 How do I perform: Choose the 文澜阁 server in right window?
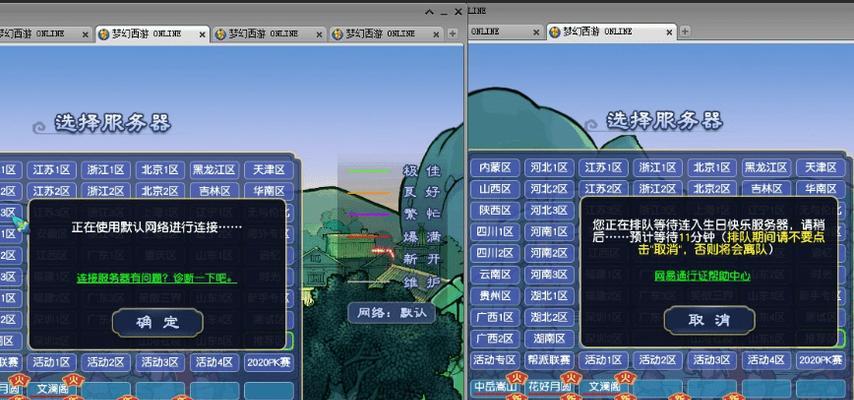603,387
